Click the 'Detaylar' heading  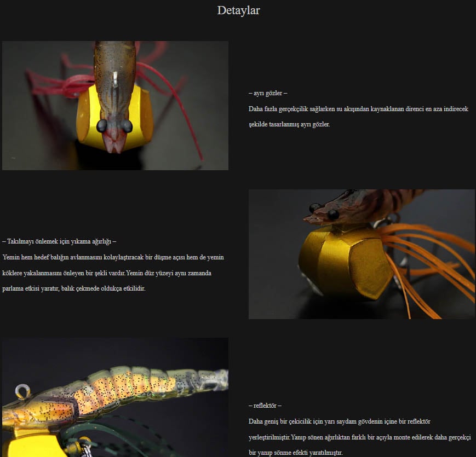click(238, 10)
